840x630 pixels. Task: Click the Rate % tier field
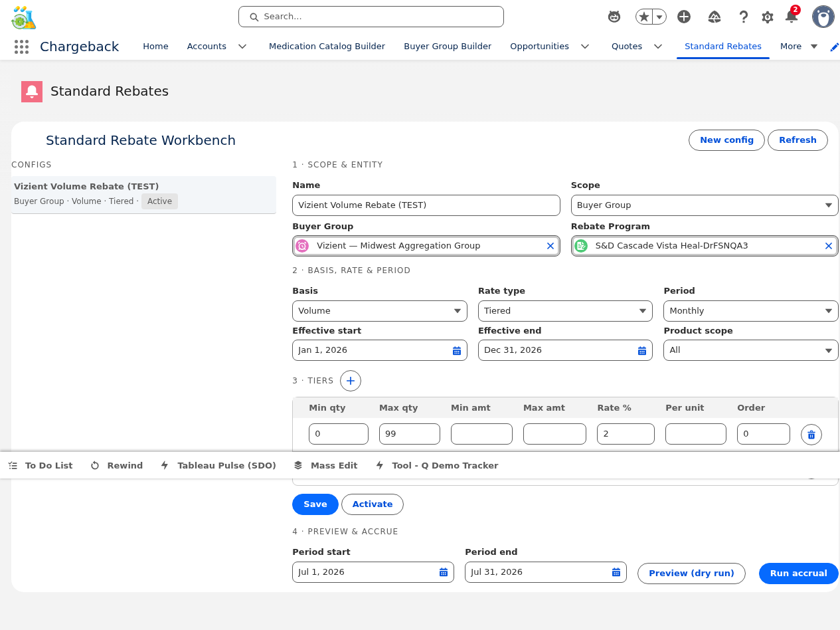(x=626, y=434)
